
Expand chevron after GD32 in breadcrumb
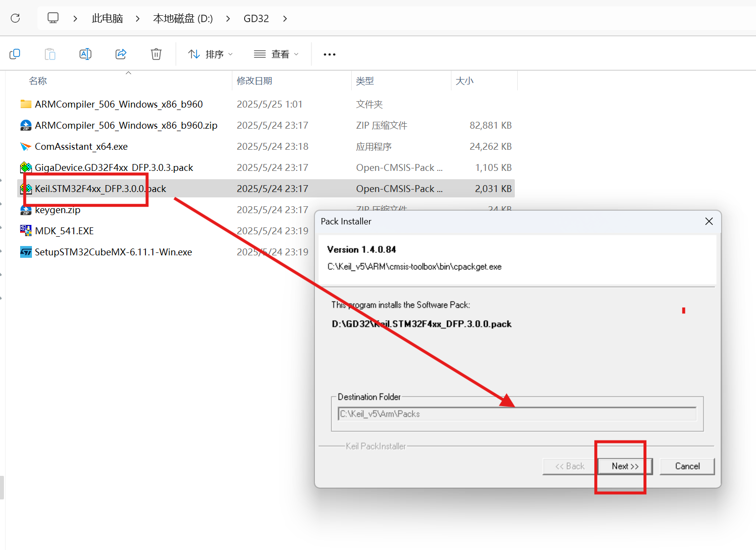pyautogui.click(x=285, y=19)
